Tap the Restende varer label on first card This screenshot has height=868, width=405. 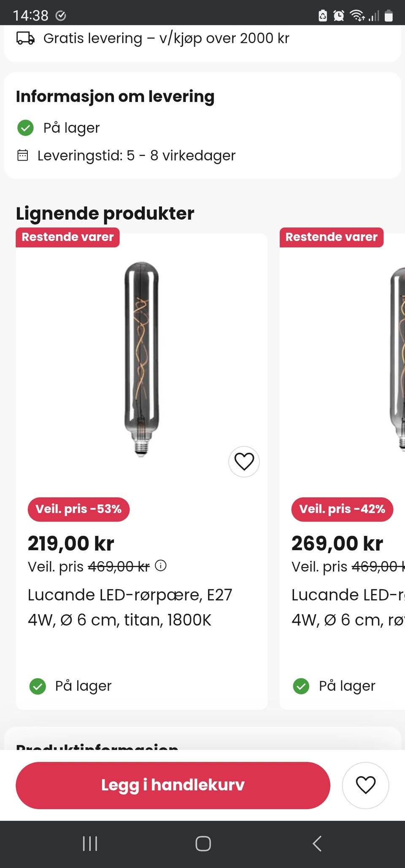pyautogui.click(x=67, y=237)
